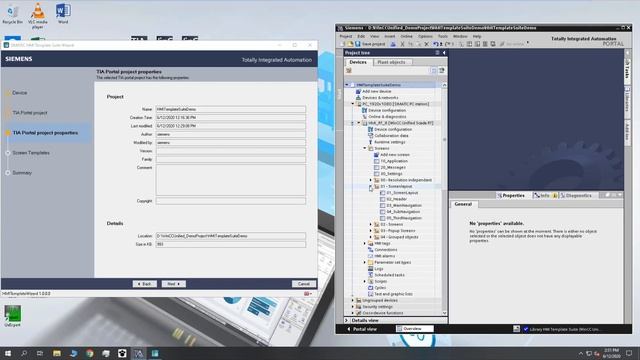Click Save project icon in TIA Portal toolbar
The image size is (640, 360).
pos(358,44)
